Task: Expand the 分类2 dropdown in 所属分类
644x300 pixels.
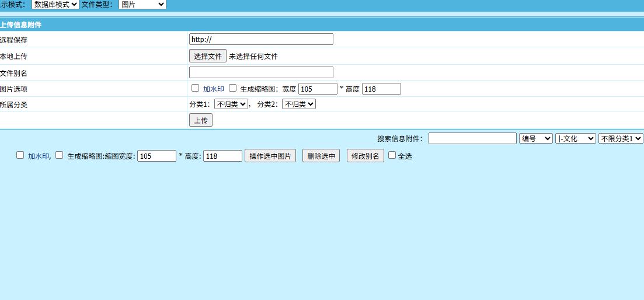Action: click(298, 104)
